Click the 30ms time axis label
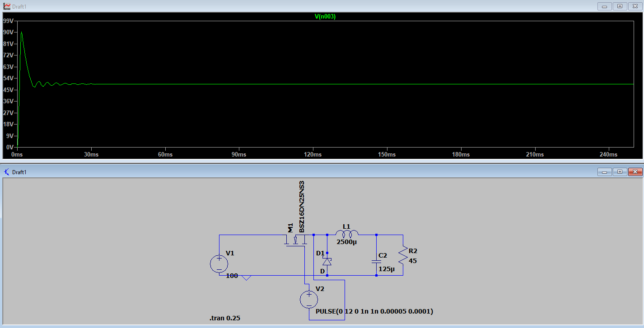 tap(91, 155)
